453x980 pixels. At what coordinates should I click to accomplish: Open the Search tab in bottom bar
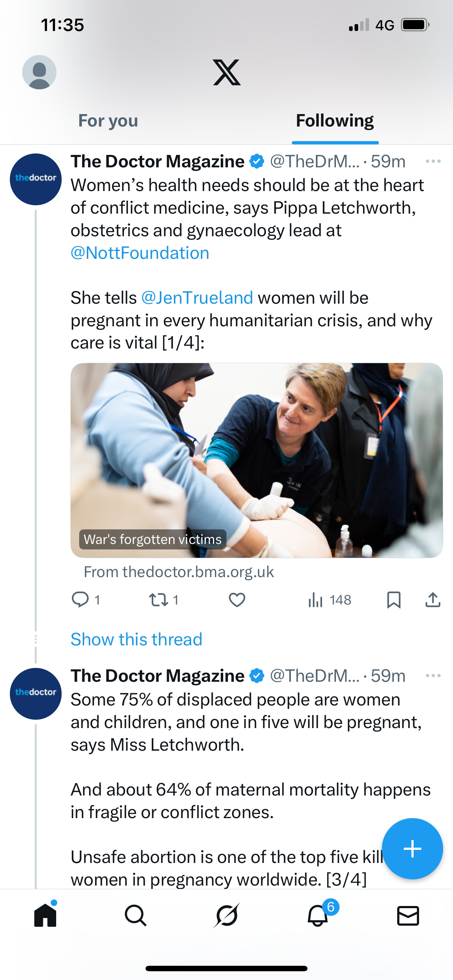point(136,915)
